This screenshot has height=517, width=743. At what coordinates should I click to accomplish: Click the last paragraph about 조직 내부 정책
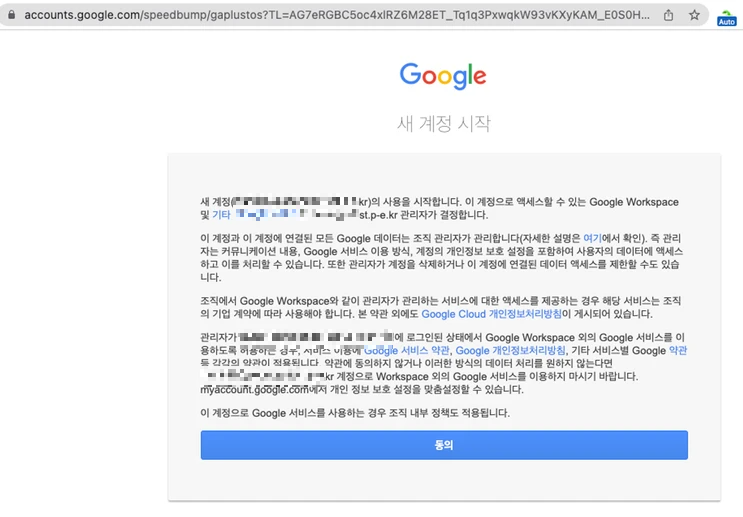(355, 413)
